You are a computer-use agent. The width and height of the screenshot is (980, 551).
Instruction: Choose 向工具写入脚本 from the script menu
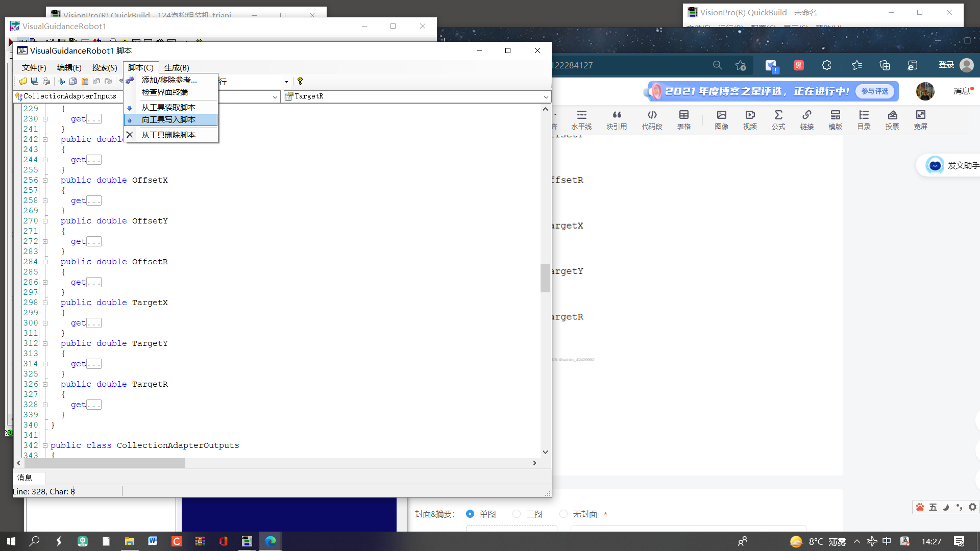(168, 119)
